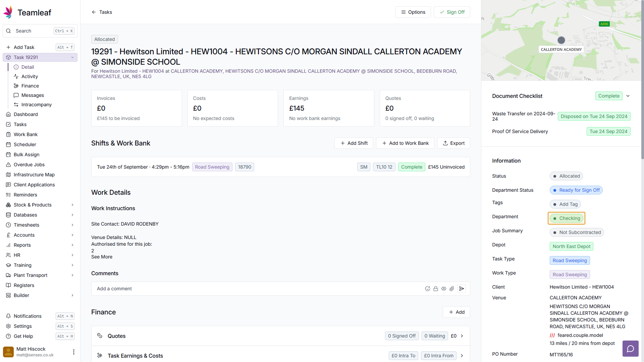This screenshot has width=644, height=362.
Task: Collapse the Document Checklist panel
Action: tap(628, 96)
